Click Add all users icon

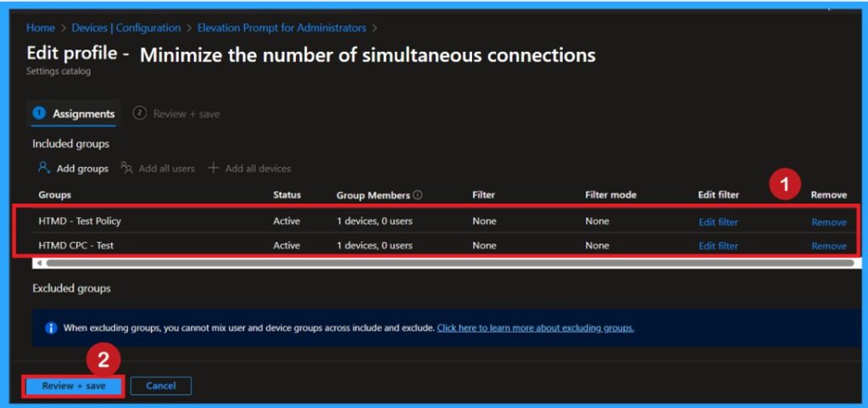[x=127, y=168]
